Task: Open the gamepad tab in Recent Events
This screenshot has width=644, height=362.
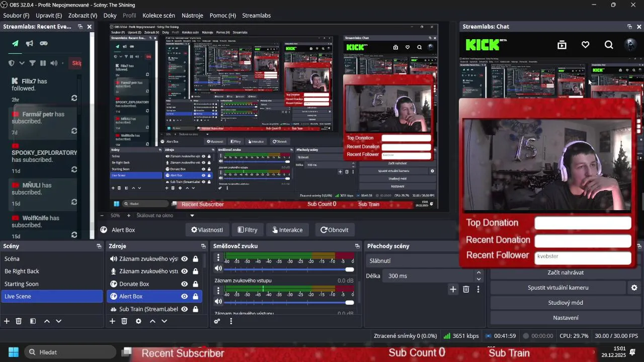Action: [44, 43]
